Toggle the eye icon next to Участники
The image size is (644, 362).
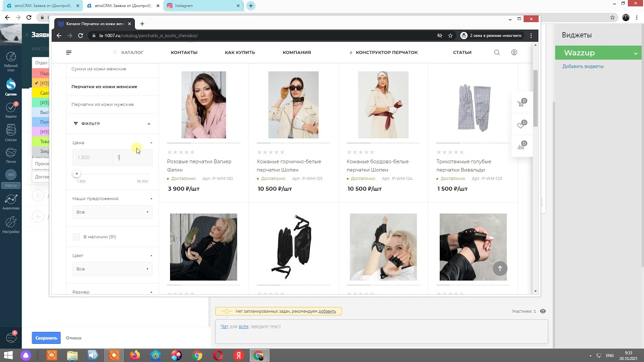coord(543,311)
